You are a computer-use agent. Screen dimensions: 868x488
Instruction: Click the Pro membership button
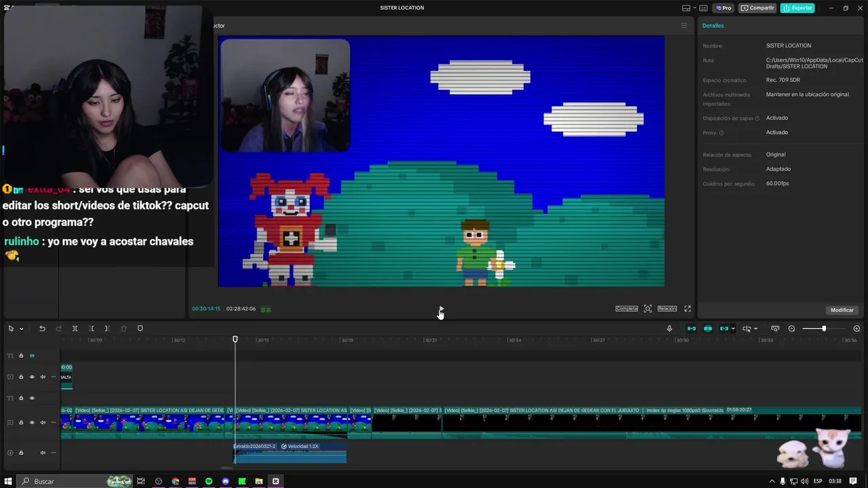(x=723, y=8)
